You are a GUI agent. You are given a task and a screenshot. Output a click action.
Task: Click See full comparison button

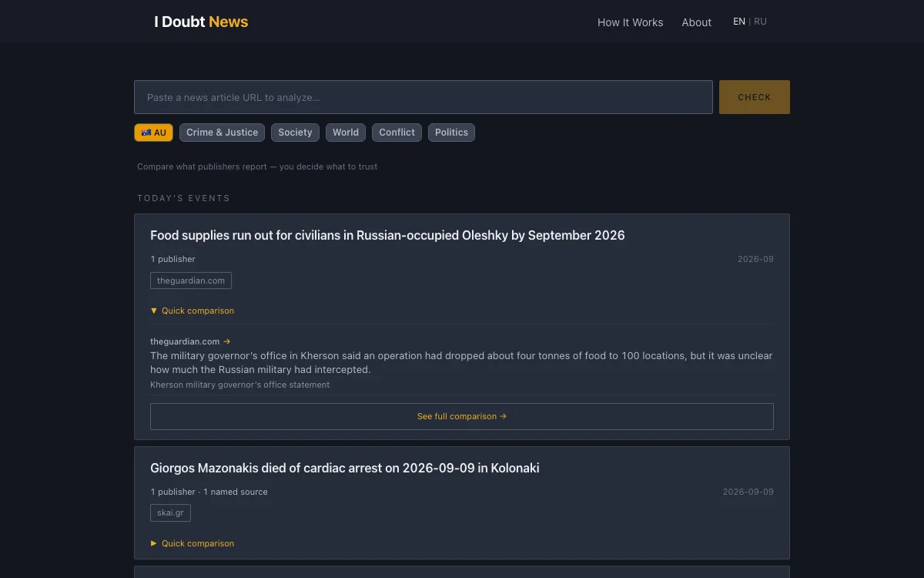pyautogui.click(x=462, y=416)
